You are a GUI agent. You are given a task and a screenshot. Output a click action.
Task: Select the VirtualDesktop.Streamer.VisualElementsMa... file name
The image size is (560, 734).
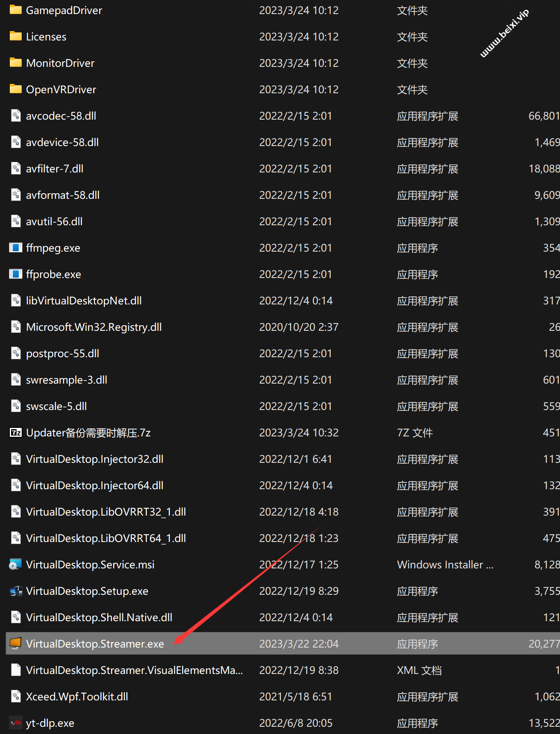(134, 670)
